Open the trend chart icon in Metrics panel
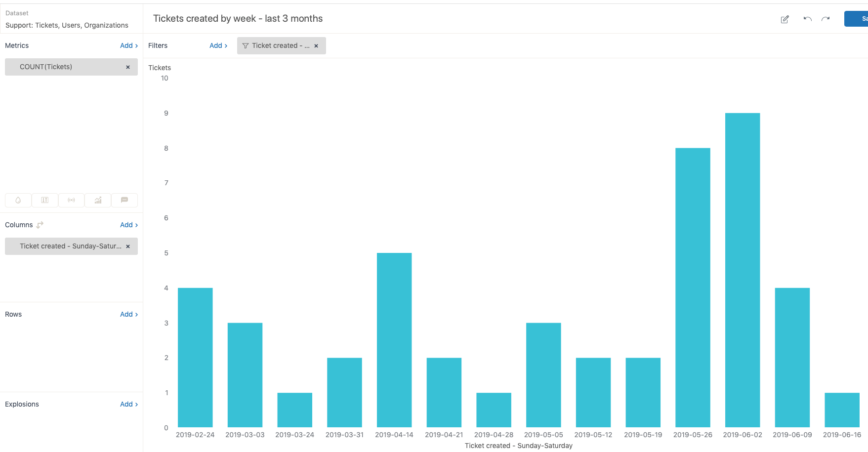This screenshot has width=868, height=452. pyautogui.click(x=98, y=200)
